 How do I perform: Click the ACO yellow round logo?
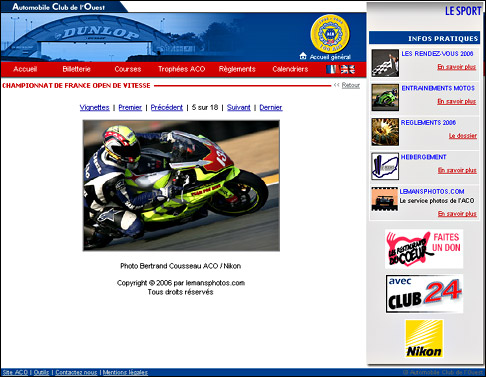[x=330, y=33]
